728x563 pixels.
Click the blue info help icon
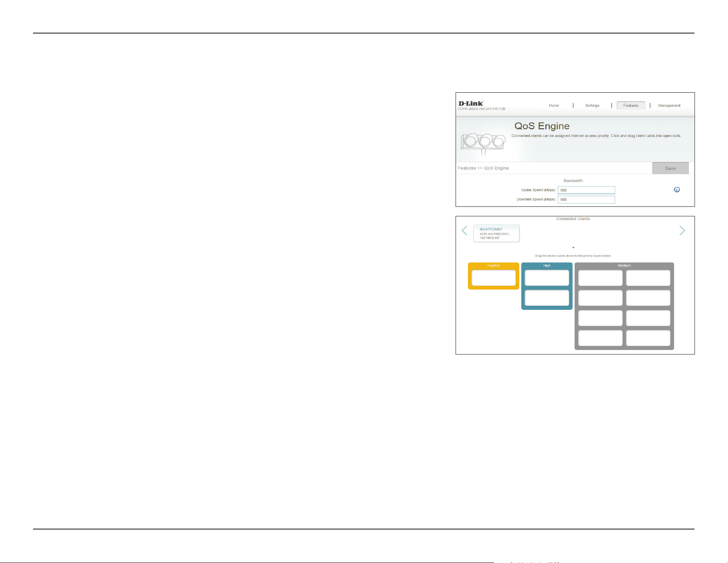[x=677, y=189]
